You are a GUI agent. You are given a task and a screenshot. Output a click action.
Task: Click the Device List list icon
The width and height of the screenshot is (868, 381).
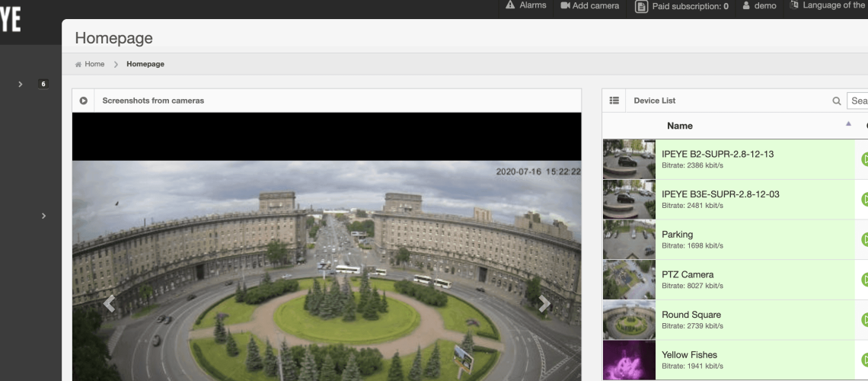click(x=614, y=101)
